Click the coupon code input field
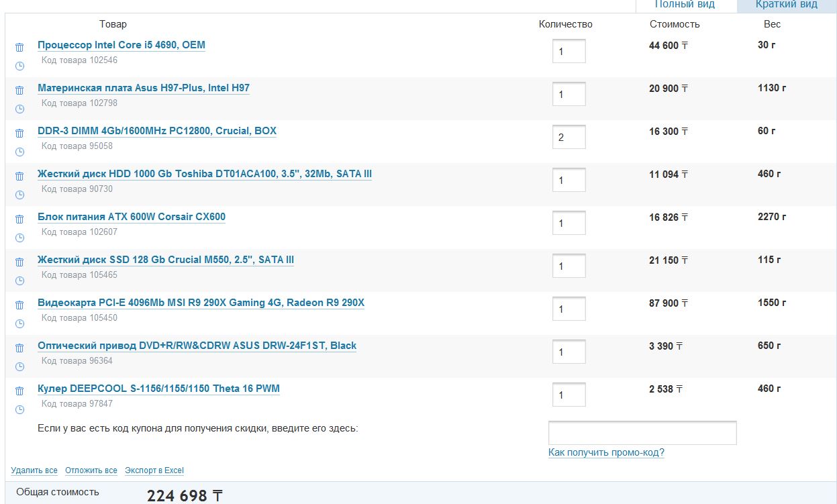The height and width of the screenshot is (504, 837). point(642,433)
